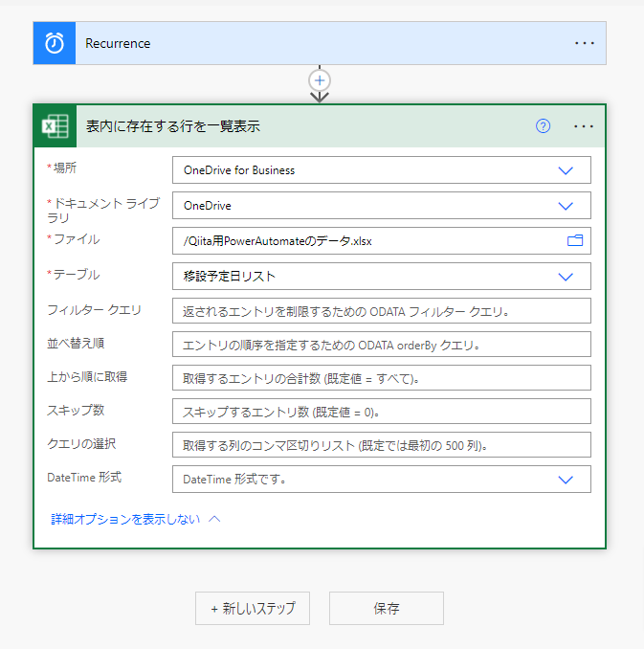Click the 上から順に取得 input field
This screenshot has width=644, height=649.
point(382,378)
